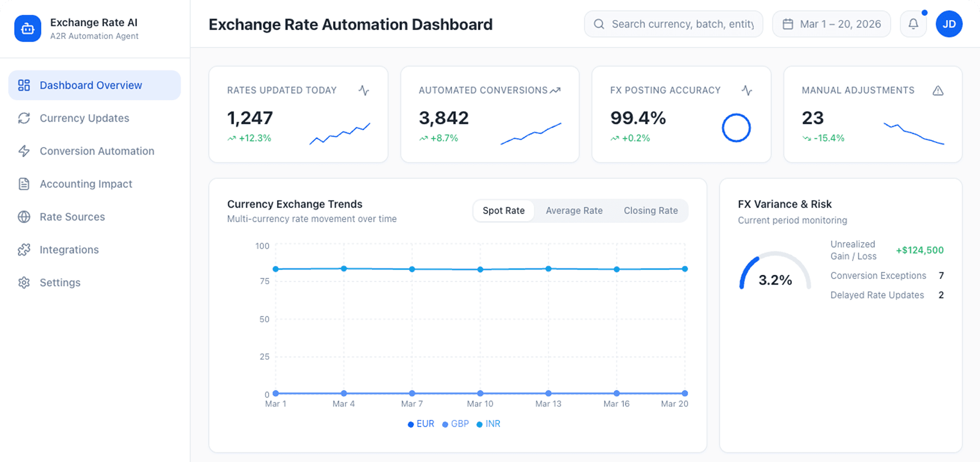This screenshot has height=462, width=980.
Task: Click the Currency Updates refresh icon
Action: click(24, 118)
